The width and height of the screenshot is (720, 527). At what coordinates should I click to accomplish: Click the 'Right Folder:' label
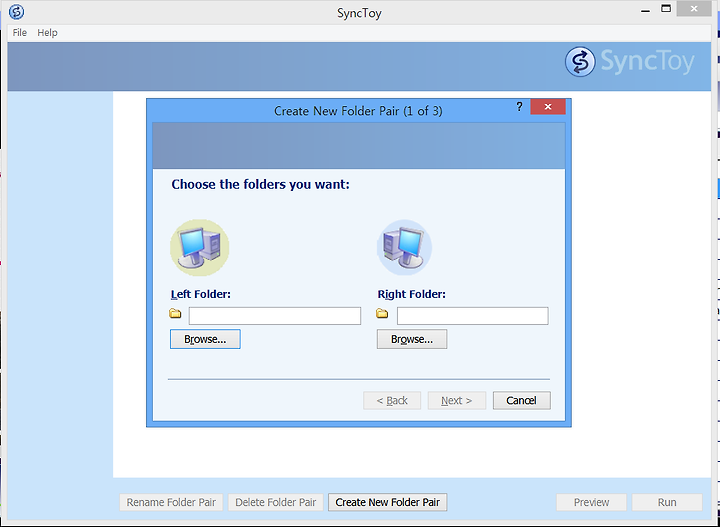click(x=411, y=294)
